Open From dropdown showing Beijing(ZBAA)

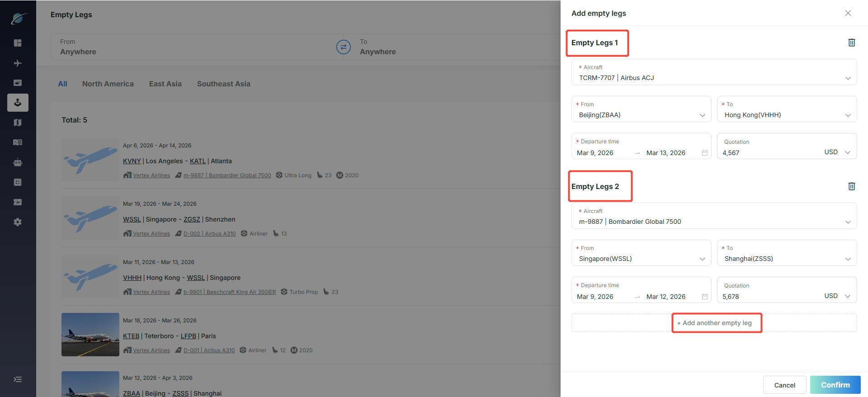tap(642, 109)
